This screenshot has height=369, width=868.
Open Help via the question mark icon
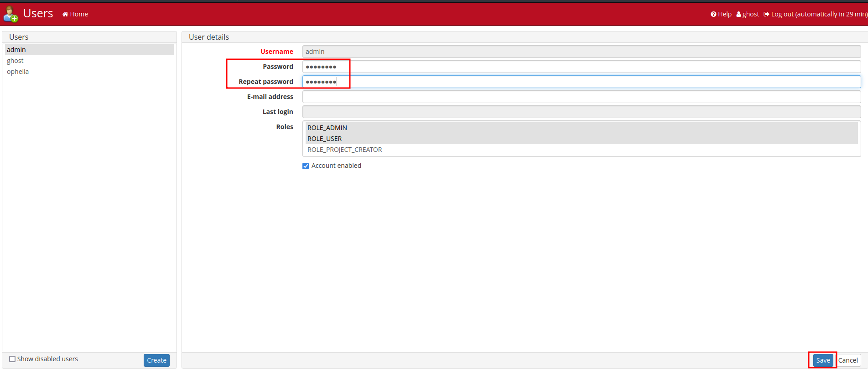pyautogui.click(x=713, y=14)
